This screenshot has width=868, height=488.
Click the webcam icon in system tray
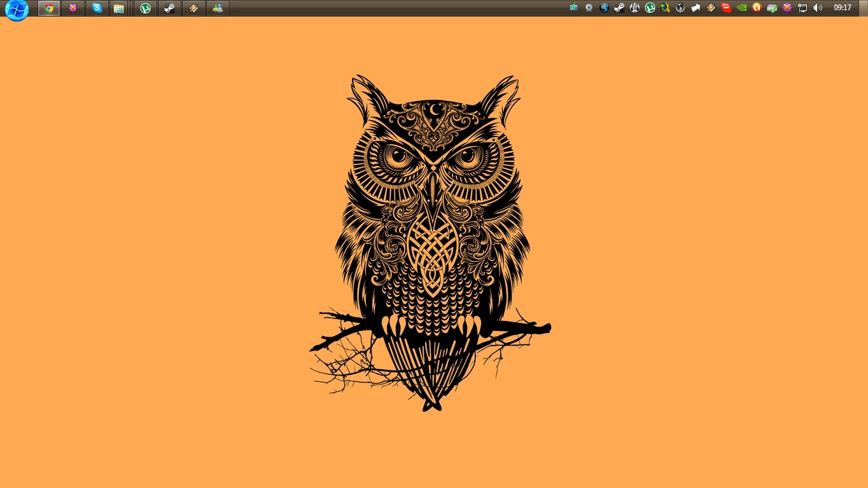[x=589, y=8]
